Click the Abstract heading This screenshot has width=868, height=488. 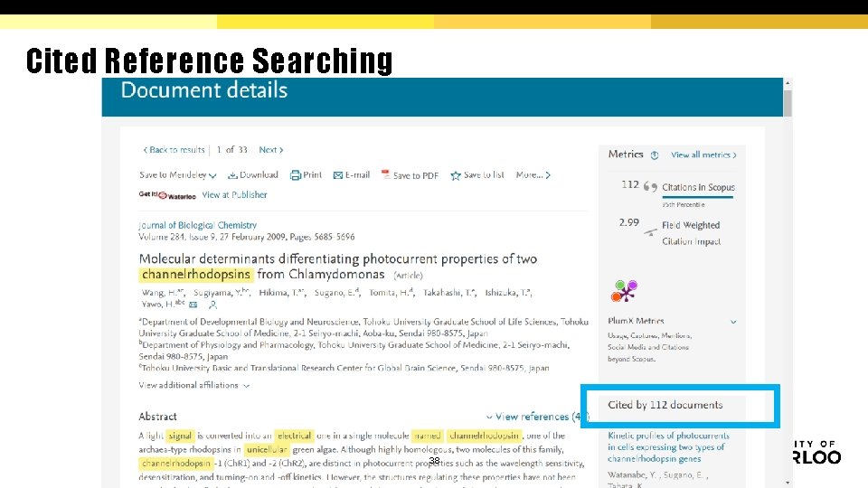(157, 417)
